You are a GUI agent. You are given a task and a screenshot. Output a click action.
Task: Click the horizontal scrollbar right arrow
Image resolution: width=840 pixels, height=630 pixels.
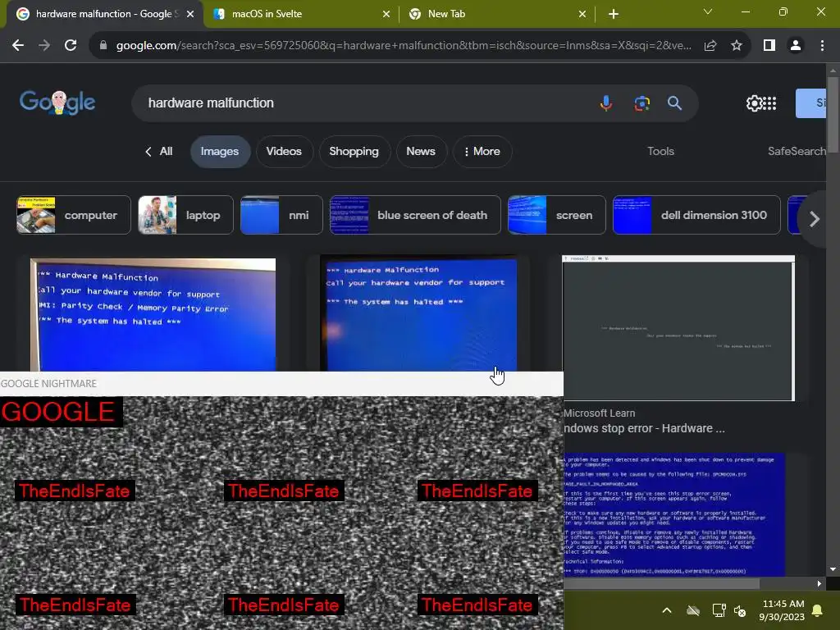click(819, 583)
